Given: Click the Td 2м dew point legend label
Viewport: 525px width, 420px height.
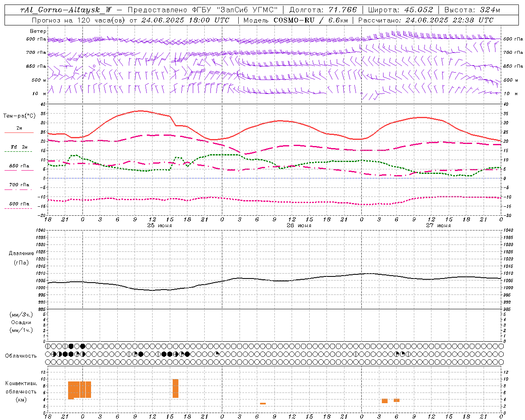Looking at the screenshot, I should pyautogui.click(x=19, y=147).
